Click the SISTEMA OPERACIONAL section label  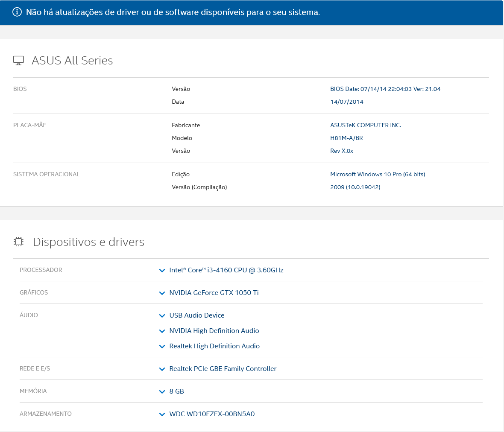(46, 175)
